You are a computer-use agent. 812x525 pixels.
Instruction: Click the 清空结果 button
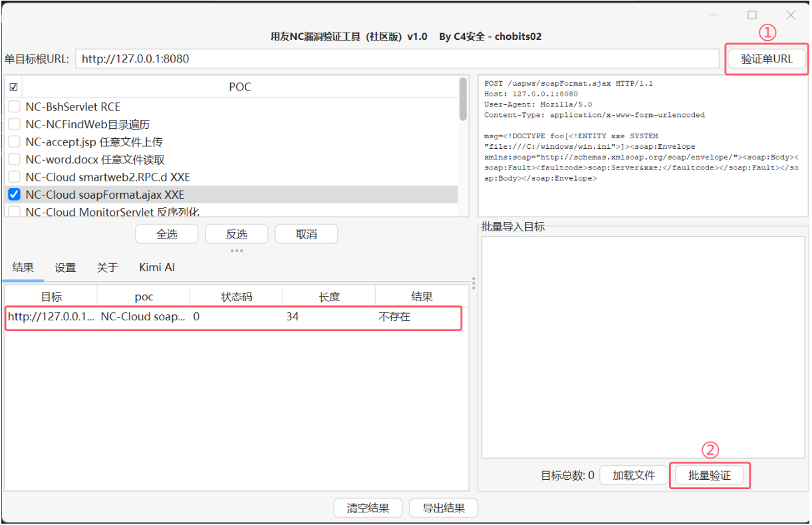(368, 508)
